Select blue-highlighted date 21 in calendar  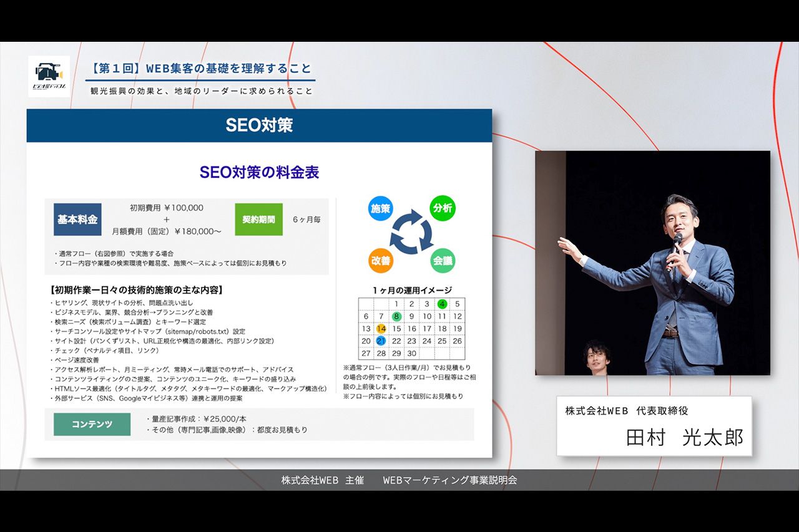[x=381, y=341]
